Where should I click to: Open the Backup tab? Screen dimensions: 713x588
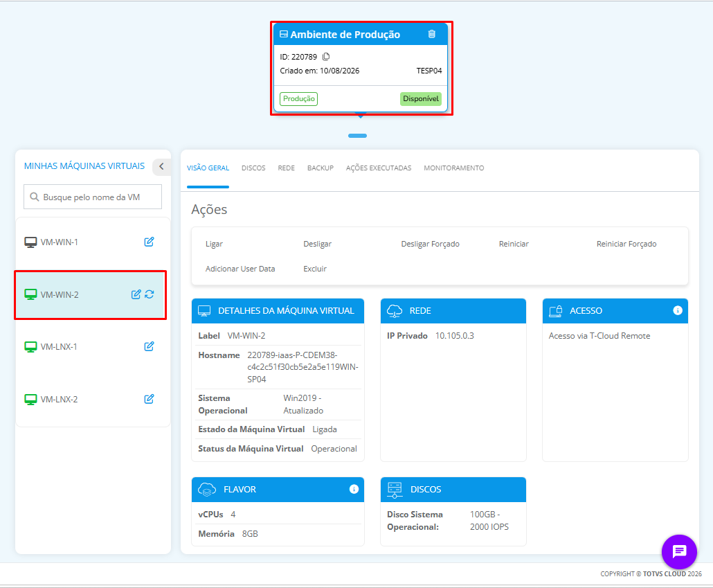coord(320,168)
